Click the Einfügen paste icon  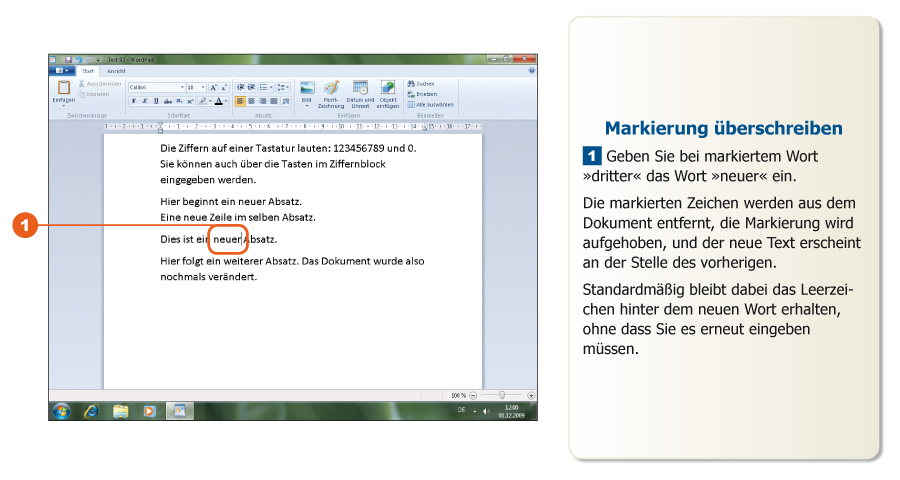63,89
